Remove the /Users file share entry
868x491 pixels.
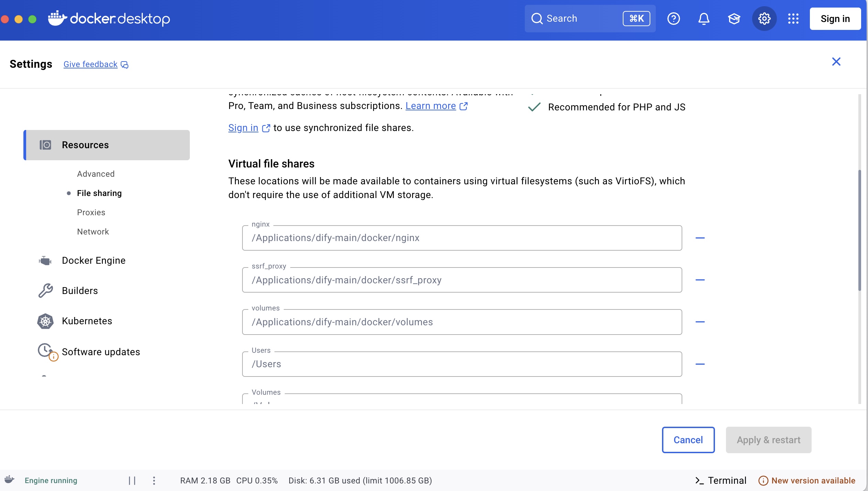click(x=700, y=364)
